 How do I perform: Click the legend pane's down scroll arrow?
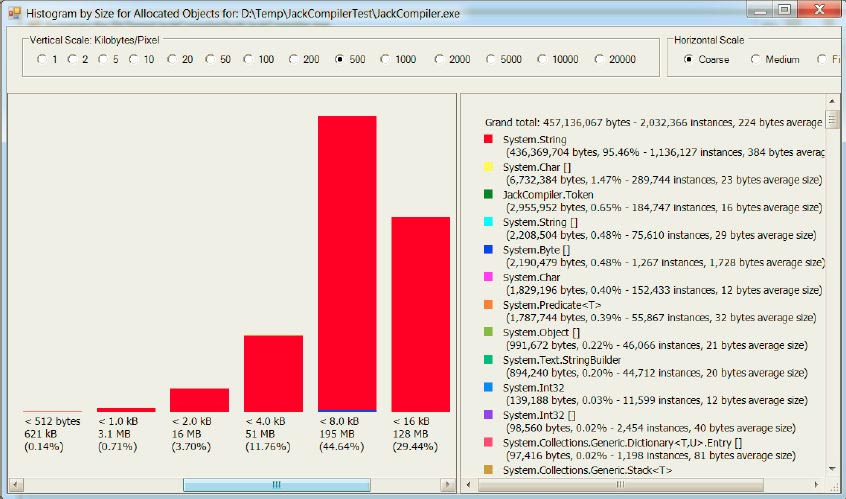click(x=833, y=469)
